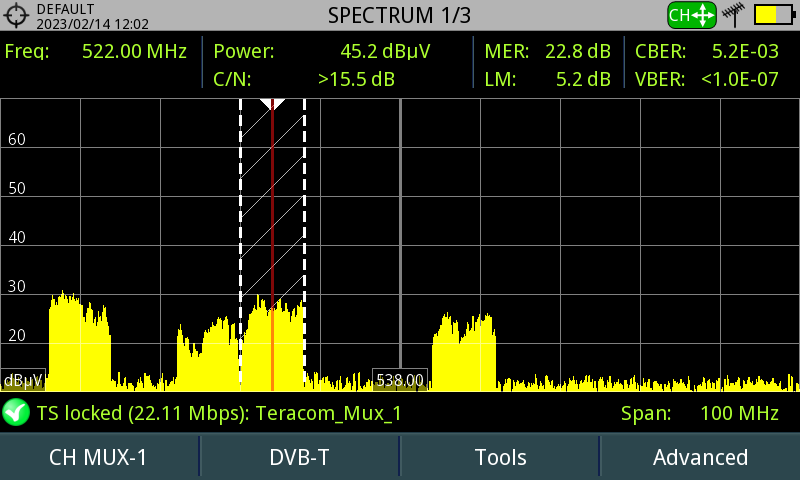Image resolution: width=800 pixels, height=480 pixels.
Task: Tap the green TS locked checkmark icon
Action: (x=16, y=412)
